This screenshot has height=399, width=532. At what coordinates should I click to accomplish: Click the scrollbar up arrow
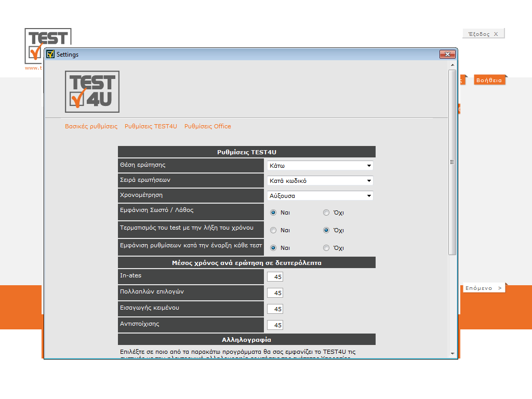click(x=453, y=65)
